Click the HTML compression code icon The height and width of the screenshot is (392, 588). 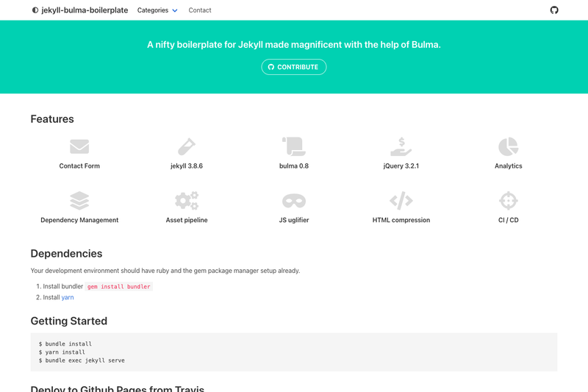tap(401, 201)
